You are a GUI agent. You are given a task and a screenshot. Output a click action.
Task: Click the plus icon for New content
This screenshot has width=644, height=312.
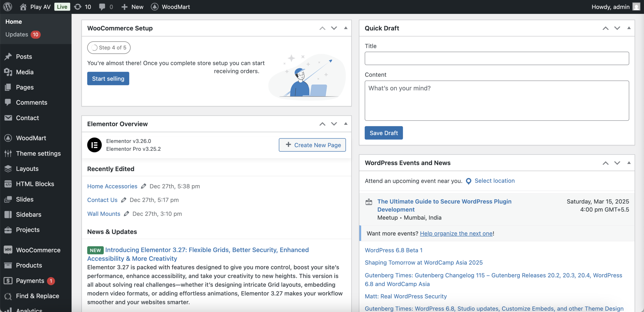tap(125, 7)
